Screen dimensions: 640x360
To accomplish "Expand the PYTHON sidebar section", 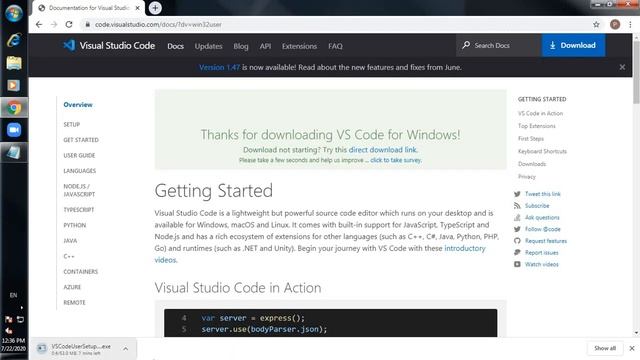I will 75,225.
